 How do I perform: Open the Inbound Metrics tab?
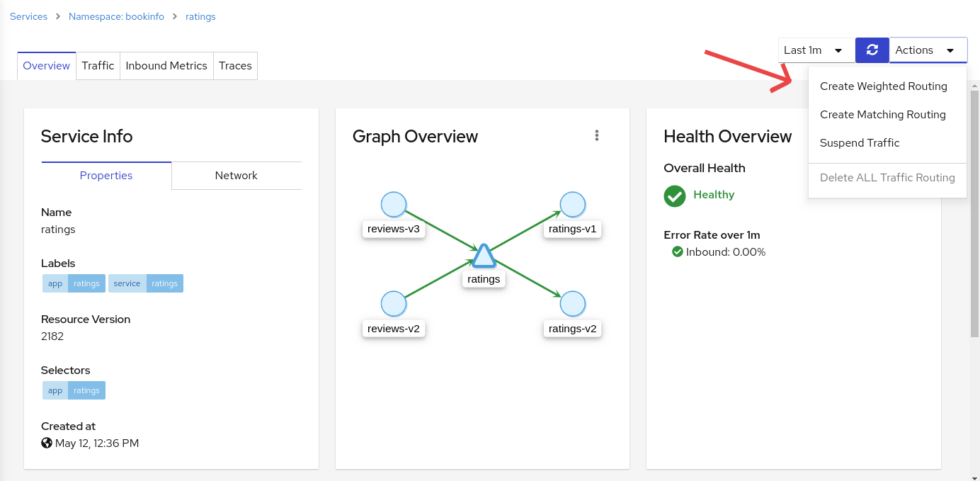click(x=166, y=66)
